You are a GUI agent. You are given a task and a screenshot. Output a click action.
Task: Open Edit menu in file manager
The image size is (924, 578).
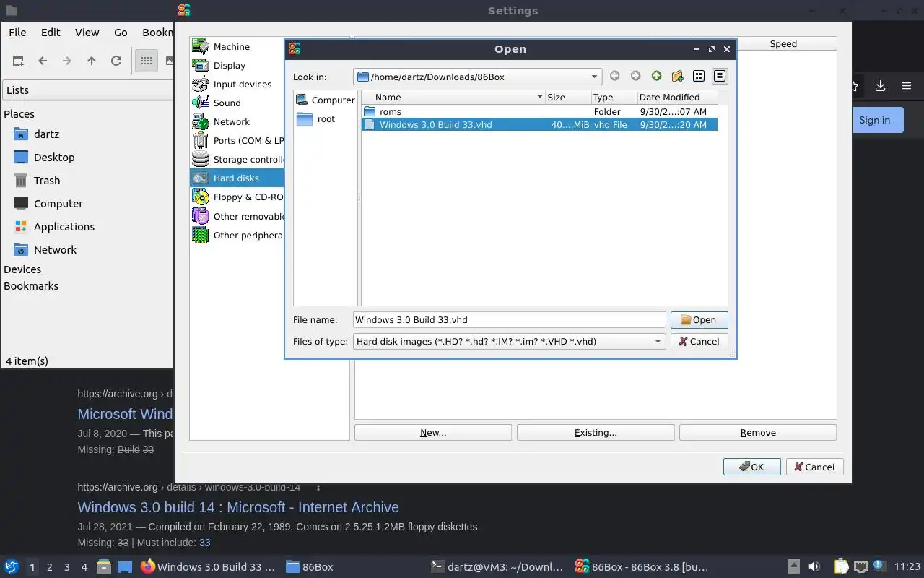tap(51, 33)
